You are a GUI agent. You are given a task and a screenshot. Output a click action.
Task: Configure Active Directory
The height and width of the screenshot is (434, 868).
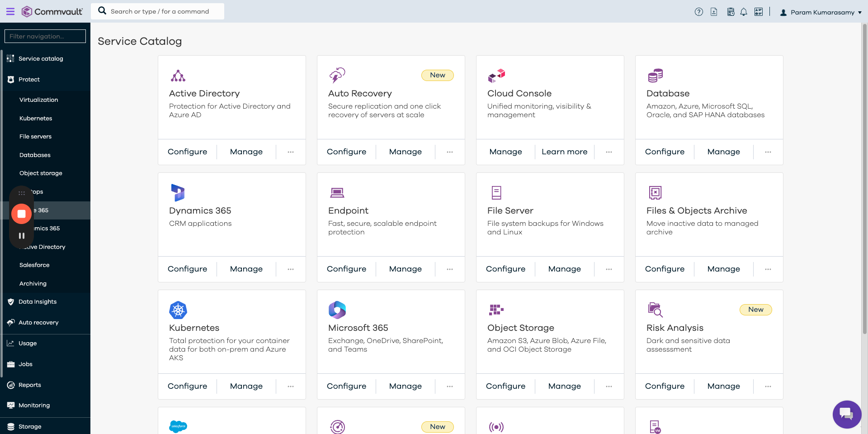(188, 152)
